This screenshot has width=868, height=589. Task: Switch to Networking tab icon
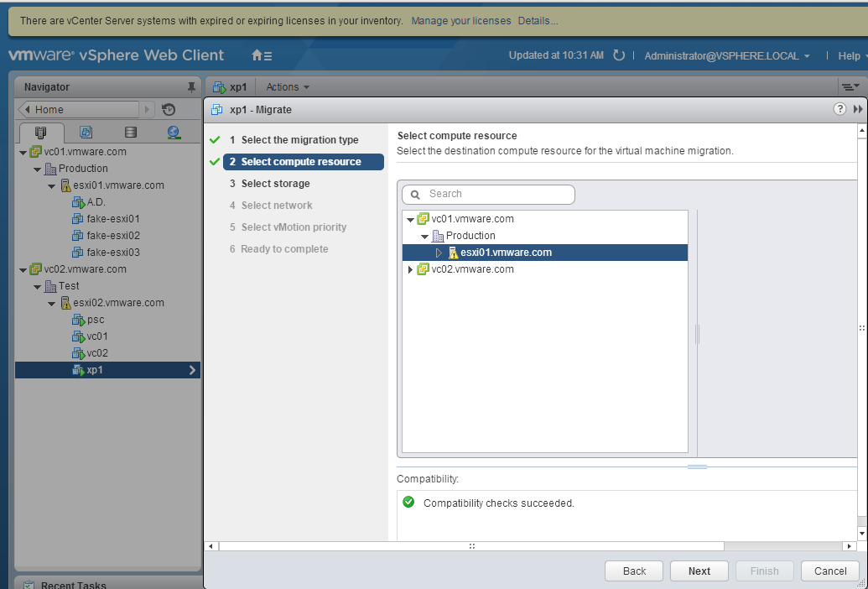click(174, 133)
